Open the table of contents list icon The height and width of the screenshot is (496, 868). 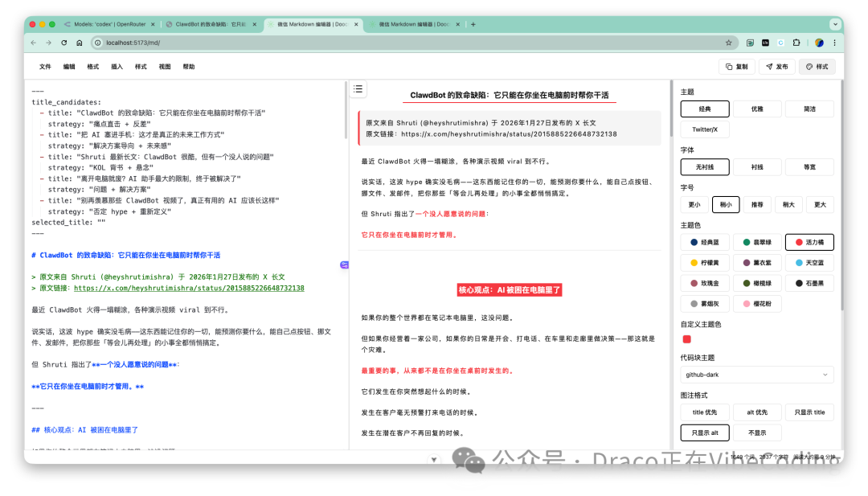click(358, 88)
